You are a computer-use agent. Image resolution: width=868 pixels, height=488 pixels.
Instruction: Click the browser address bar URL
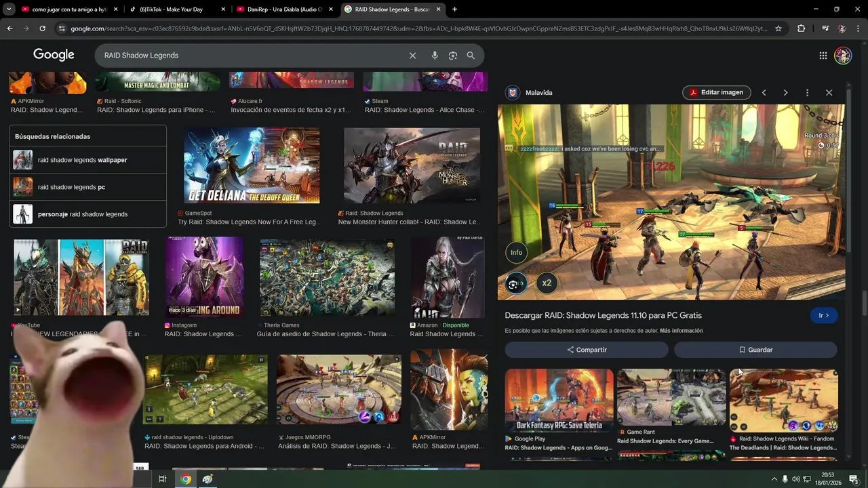pos(419,28)
